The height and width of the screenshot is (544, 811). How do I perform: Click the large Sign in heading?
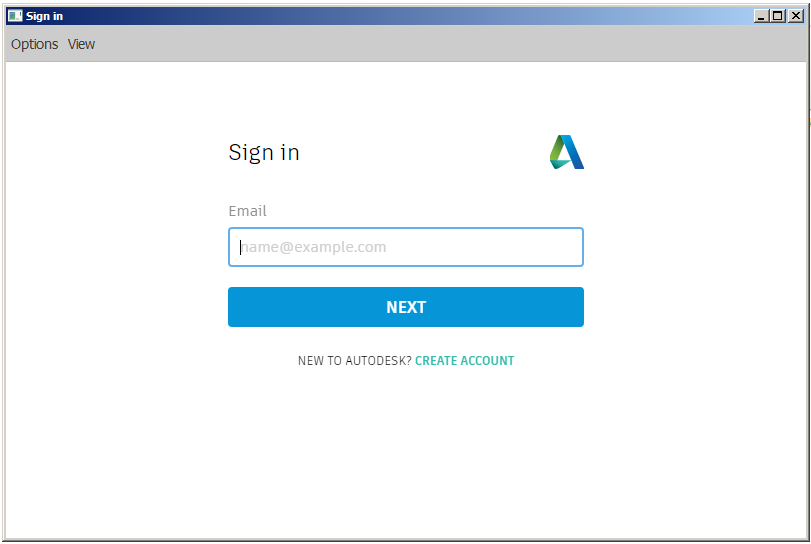pyautogui.click(x=264, y=153)
